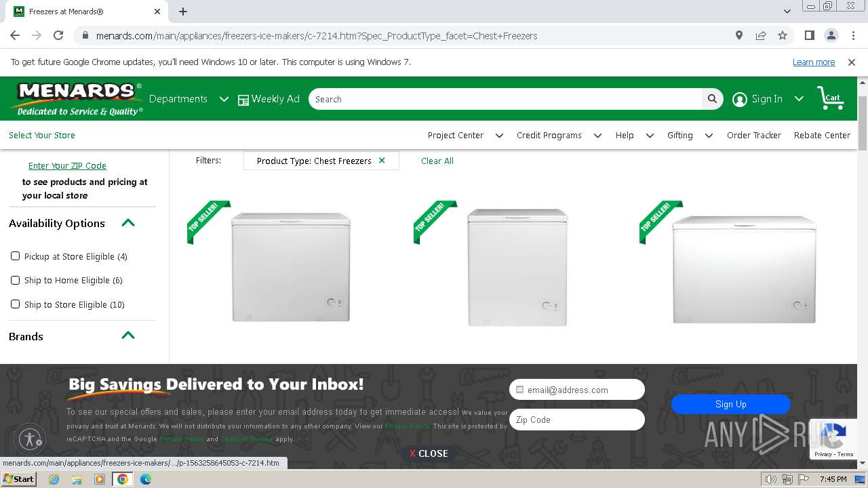868x488 pixels.
Task: Open second chest freezer product image
Action: 517,266
